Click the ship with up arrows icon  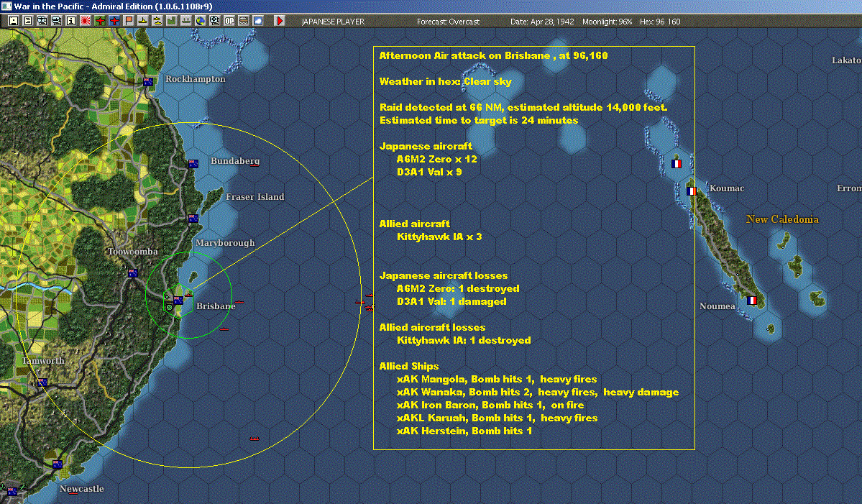[x=185, y=21]
